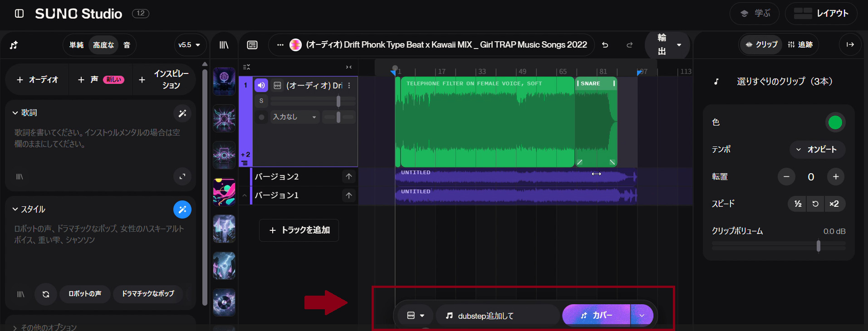Click the track header shrink arrows icon
The width and height of the screenshot is (868, 331).
pyautogui.click(x=349, y=67)
